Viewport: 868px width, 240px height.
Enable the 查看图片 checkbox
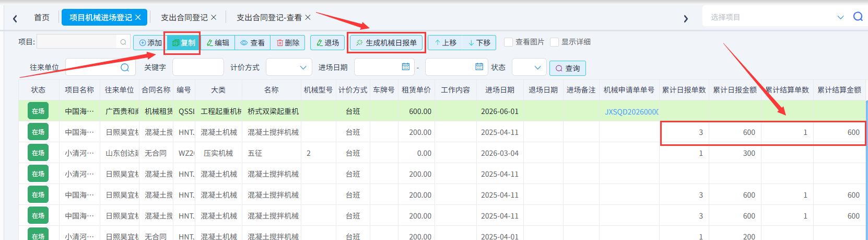pyautogui.click(x=508, y=42)
